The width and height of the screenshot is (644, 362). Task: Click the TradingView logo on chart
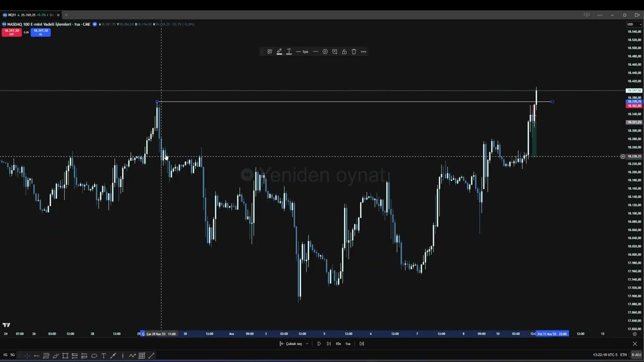pos(6,325)
